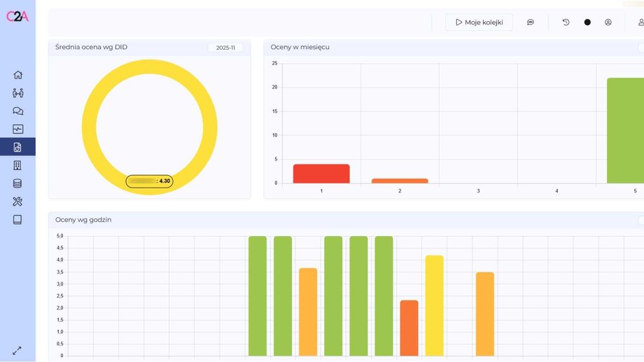
Task: Open the 2025-11 month selector
Action: [225, 48]
